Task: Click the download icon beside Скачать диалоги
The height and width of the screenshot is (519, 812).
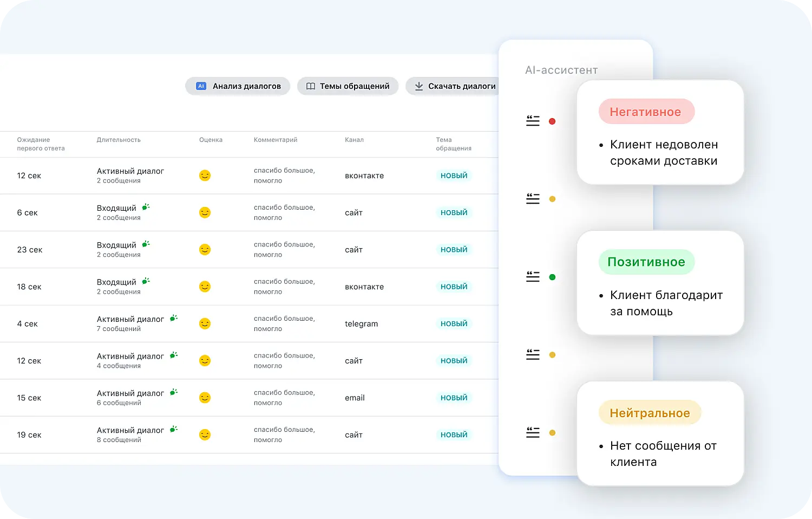Action: [x=418, y=86]
